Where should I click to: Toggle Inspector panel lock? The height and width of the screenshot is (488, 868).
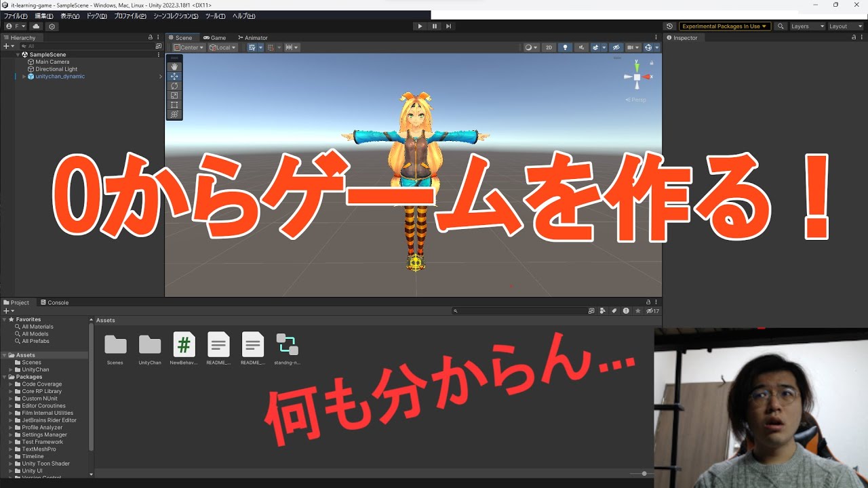click(854, 37)
